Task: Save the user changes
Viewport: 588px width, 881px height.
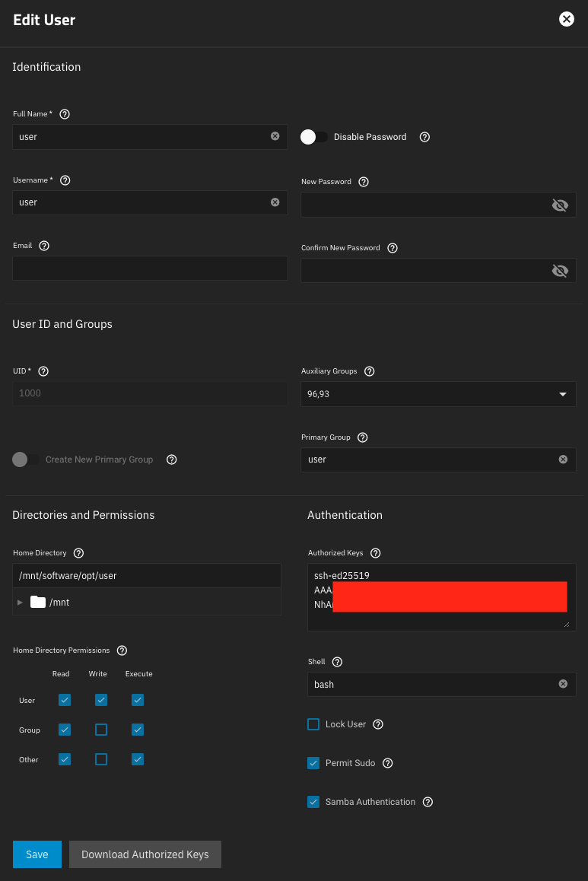Action: (37, 854)
